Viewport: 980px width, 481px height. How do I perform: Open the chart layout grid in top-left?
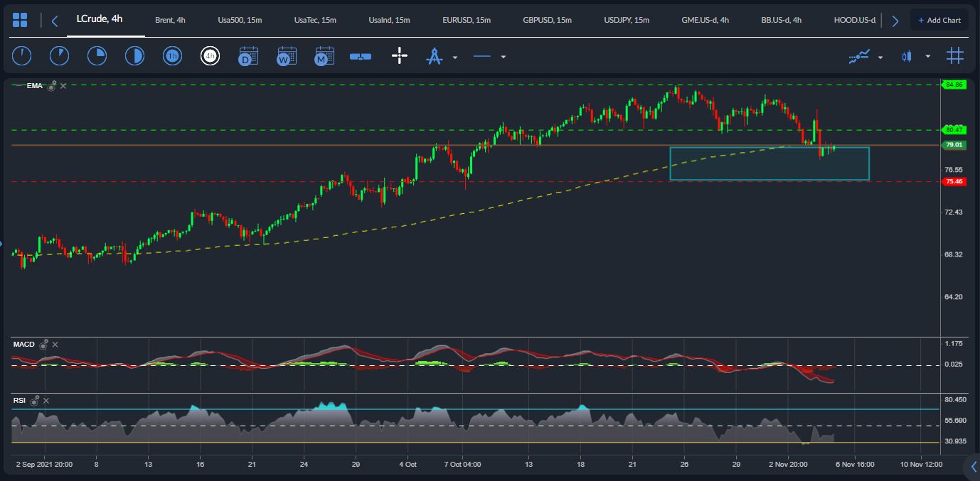coord(20,20)
